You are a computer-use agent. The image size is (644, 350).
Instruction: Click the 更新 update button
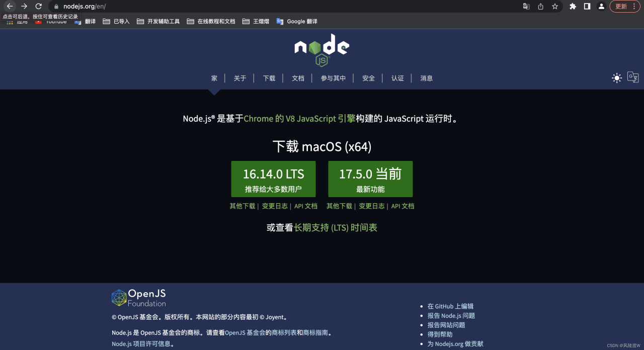[x=625, y=6]
